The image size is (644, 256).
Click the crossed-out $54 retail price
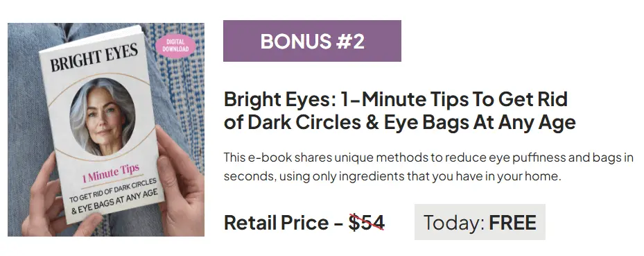(x=366, y=222)
